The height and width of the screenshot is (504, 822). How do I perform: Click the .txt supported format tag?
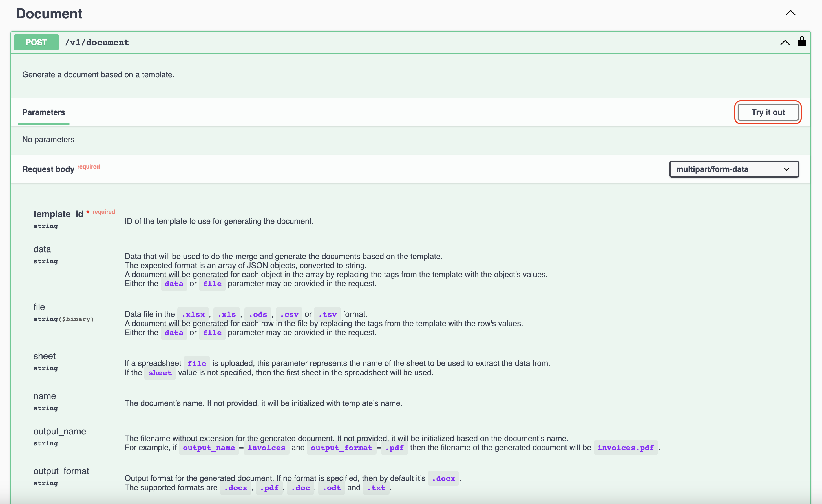click(376, 488)
